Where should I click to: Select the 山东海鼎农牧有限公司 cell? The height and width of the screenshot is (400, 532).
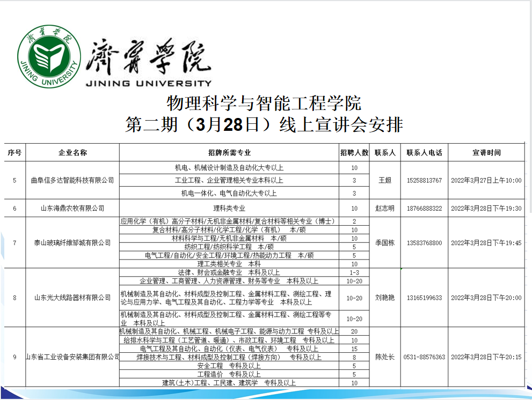coord(72,208)
